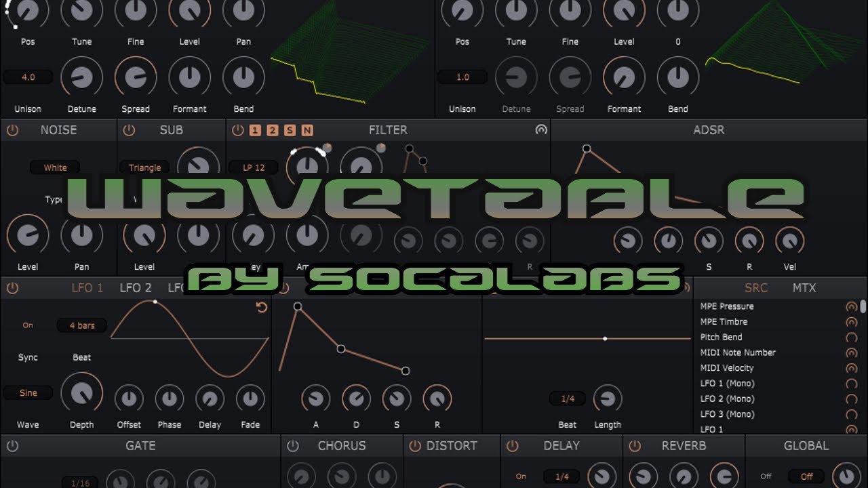Click the modulation icon in the FILTER header
868x488 pixels.
tap(541, 130)
